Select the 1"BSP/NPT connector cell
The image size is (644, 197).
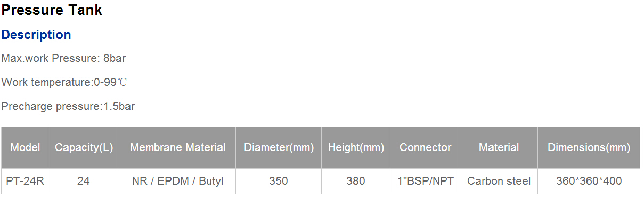pyautogui.click(x=425, y=181)
